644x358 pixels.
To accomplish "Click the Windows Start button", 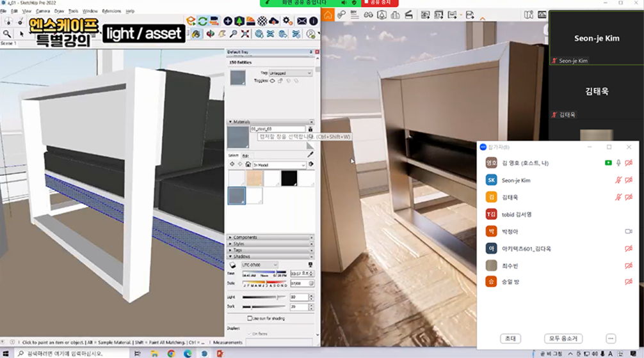I will click(x=6, y=354).
